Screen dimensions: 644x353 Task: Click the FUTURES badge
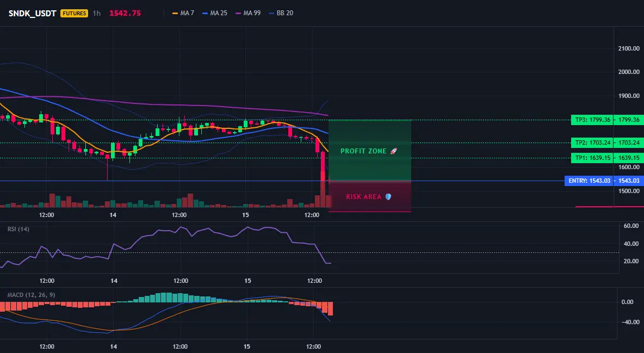coord(74,13)
